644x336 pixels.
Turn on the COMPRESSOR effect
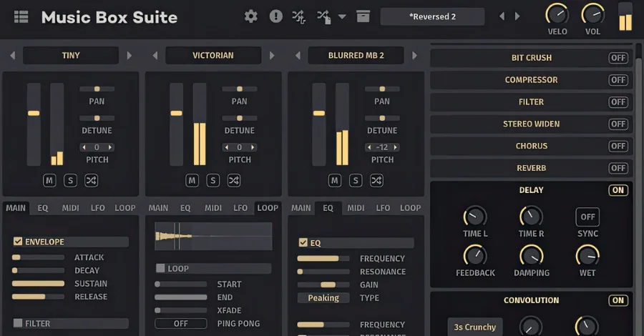coord(618,80)
